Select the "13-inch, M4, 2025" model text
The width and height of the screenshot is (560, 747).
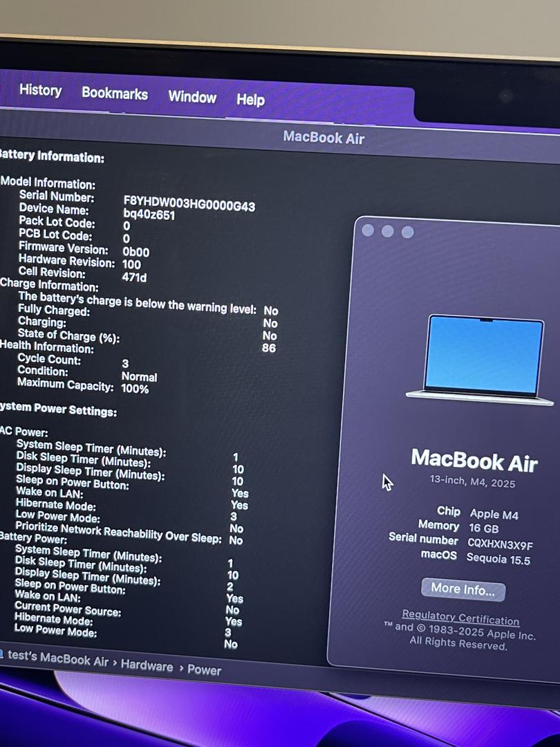(x=472, y=481)
